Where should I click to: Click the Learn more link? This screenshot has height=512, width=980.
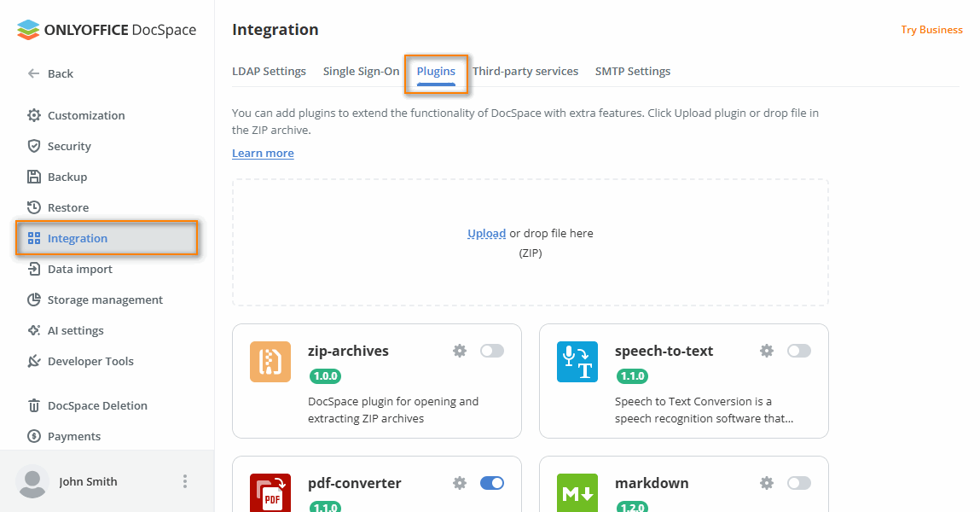tap(262, 153)
